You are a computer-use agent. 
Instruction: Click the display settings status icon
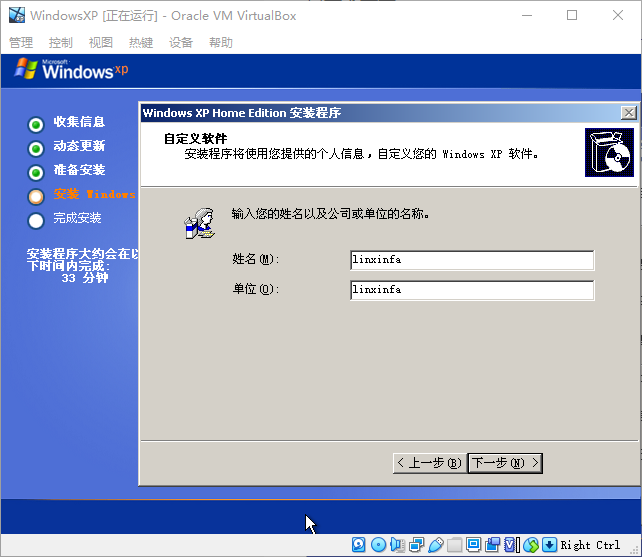click(x=473, y=545)
